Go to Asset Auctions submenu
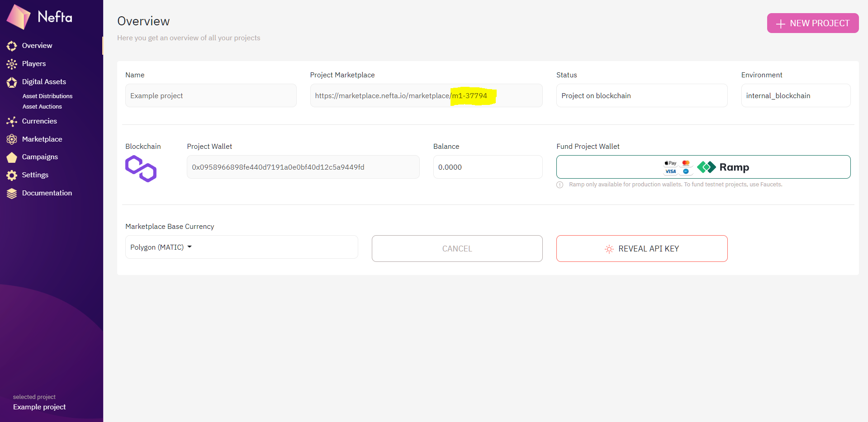Viewport: 868px width, 422px height. [x=42, y=107]
